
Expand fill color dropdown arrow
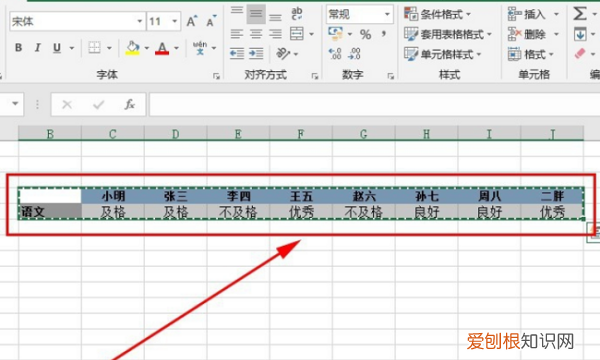click(x=147, y=48)
